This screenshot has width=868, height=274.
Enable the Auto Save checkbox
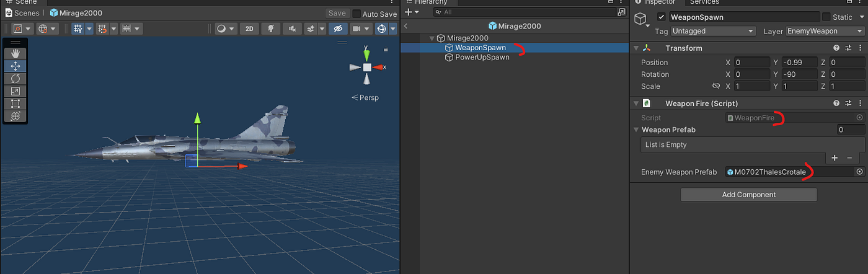[x=356, y=14]
